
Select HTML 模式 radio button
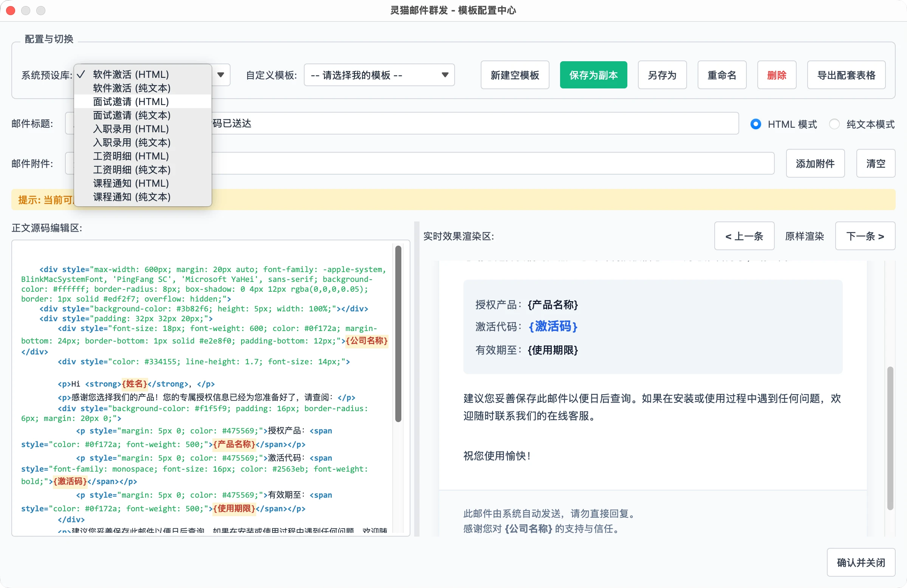click(756, 124)
